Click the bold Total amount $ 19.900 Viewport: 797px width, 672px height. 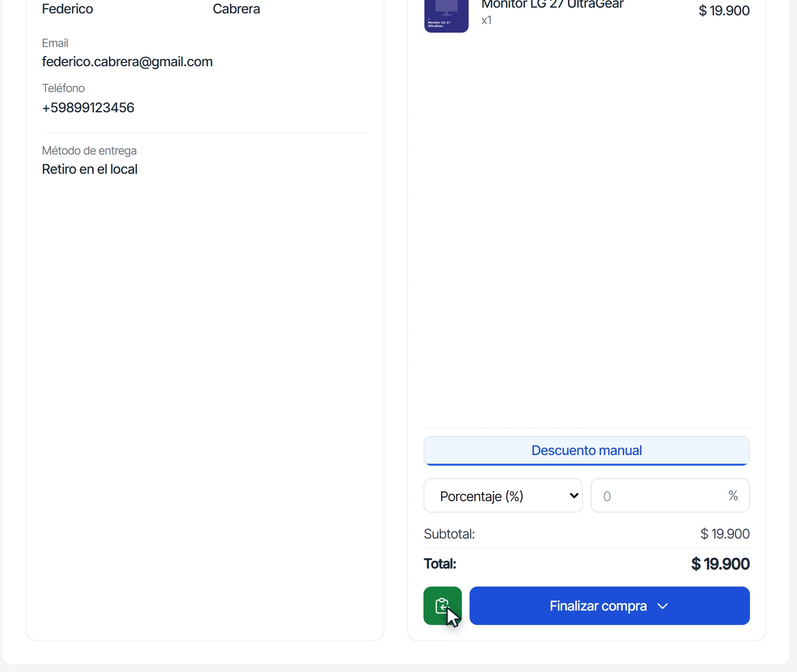point(720,564)
